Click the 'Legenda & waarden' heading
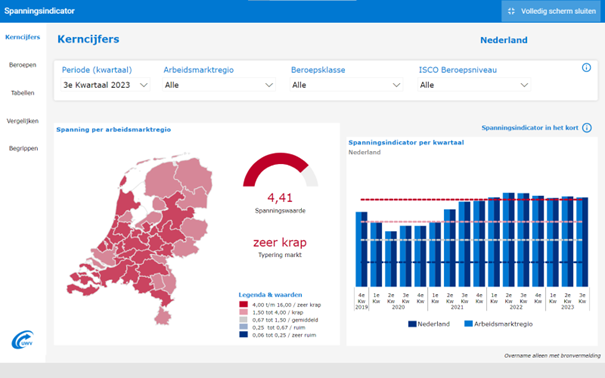605x378 pixels. tap(270, 295)
